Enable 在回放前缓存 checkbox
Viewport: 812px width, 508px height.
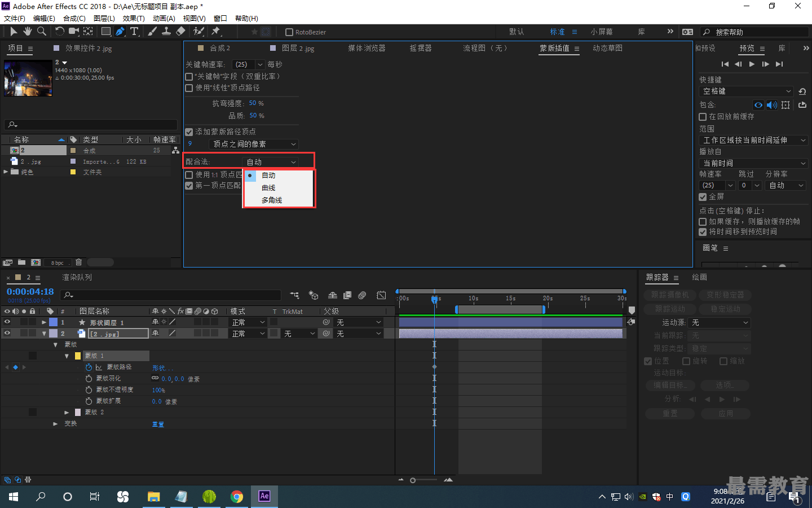pyautogui.click(x=703, y=117)
